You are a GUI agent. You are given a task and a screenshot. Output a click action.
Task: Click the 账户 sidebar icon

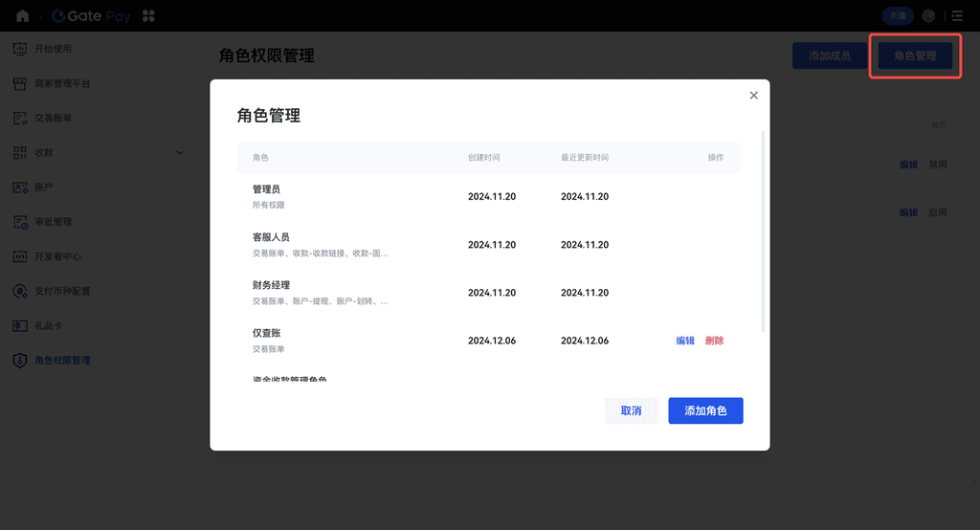19,188
